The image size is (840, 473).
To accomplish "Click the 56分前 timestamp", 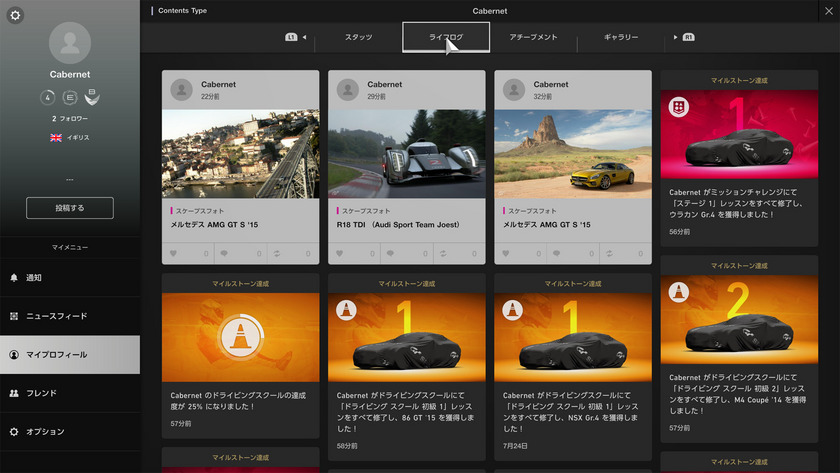I will 679,232.
